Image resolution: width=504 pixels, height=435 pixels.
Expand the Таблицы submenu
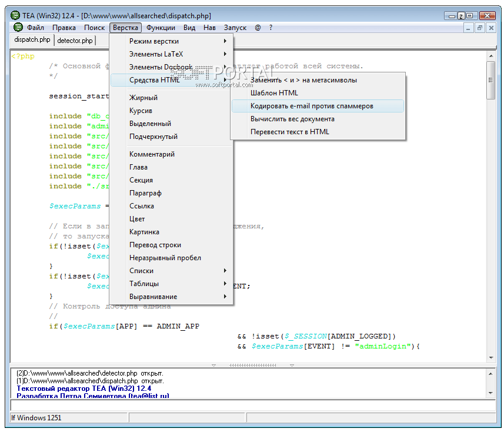(172, 284)
